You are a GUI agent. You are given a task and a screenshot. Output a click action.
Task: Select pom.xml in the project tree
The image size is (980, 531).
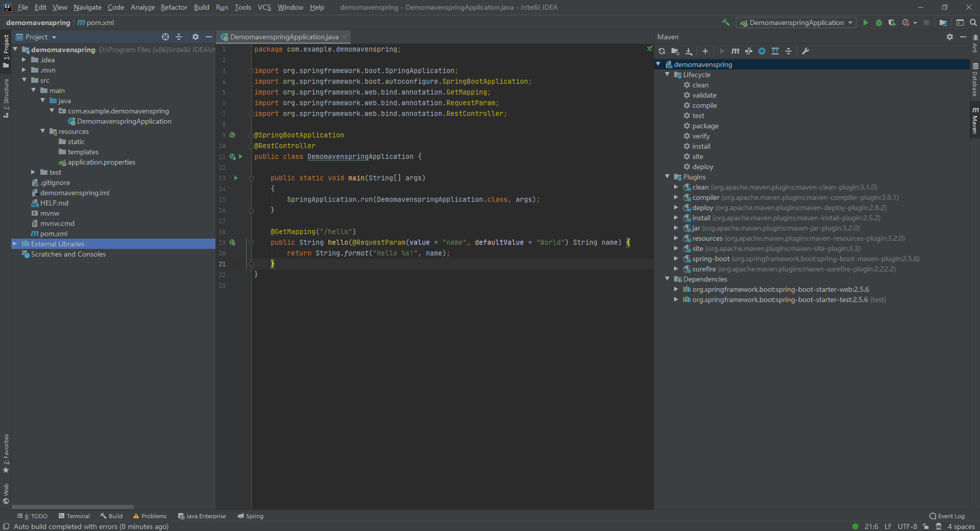pyautogui.click(x=54, y=234)
